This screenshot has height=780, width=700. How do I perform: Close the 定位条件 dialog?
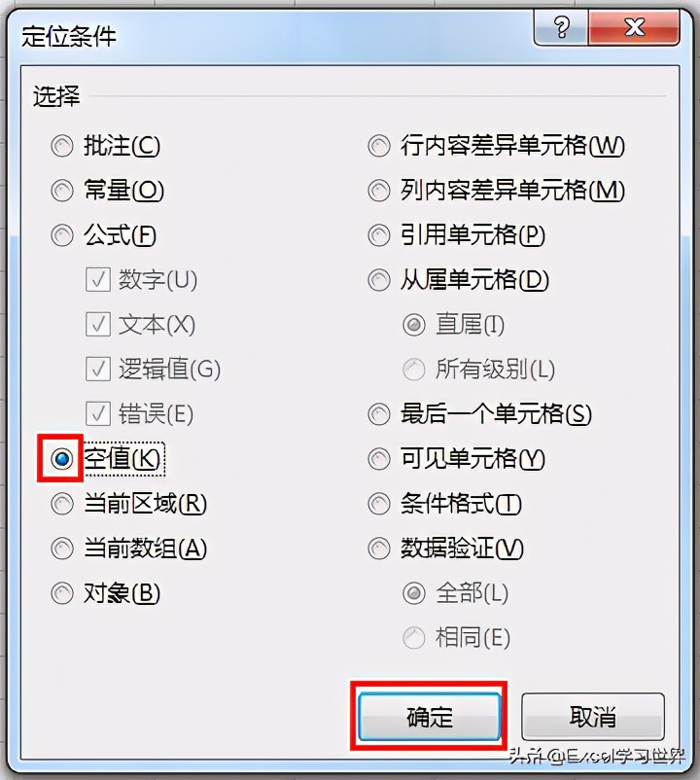[x=634, y=29]
